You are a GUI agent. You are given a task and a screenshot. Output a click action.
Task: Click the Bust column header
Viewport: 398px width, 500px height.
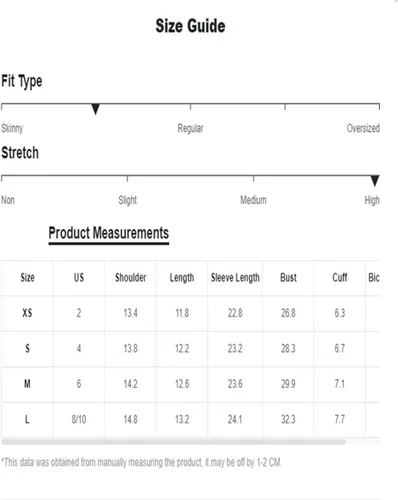(288, 277)
